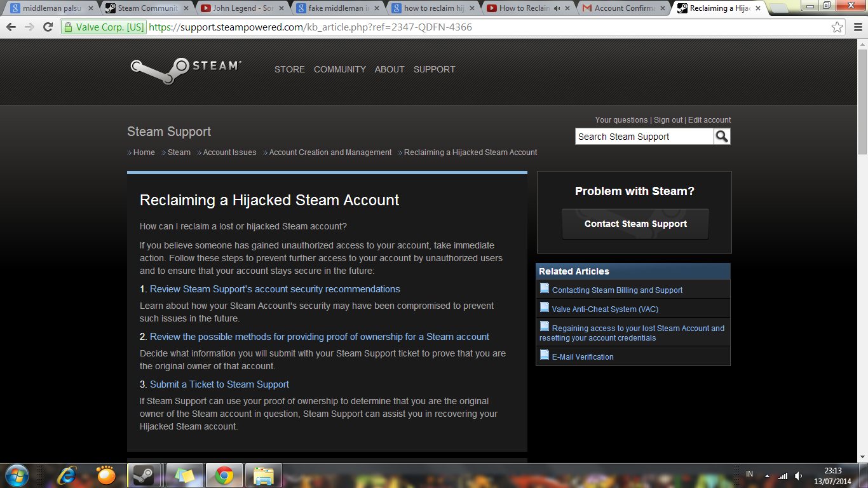This screenshot has width=868, height=488.
Task: Click the IN language indicator in the tray
Action: [x=750, y=474]
